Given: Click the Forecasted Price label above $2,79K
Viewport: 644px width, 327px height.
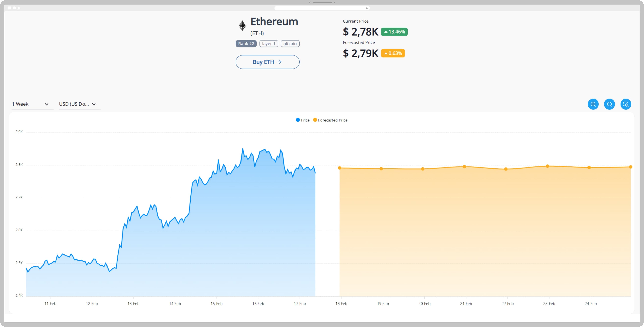Looking at the screenshot, I should tap(359, 43).
